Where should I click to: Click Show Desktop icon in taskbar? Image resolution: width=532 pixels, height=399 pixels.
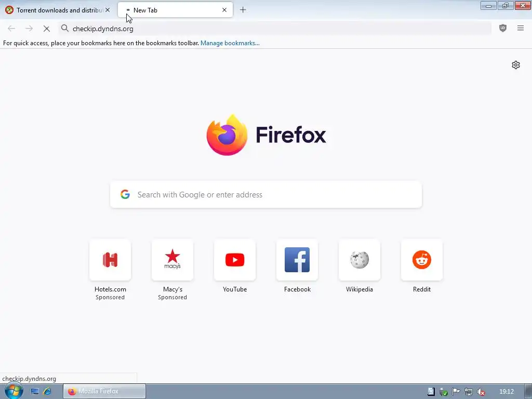tap(35, 392)
